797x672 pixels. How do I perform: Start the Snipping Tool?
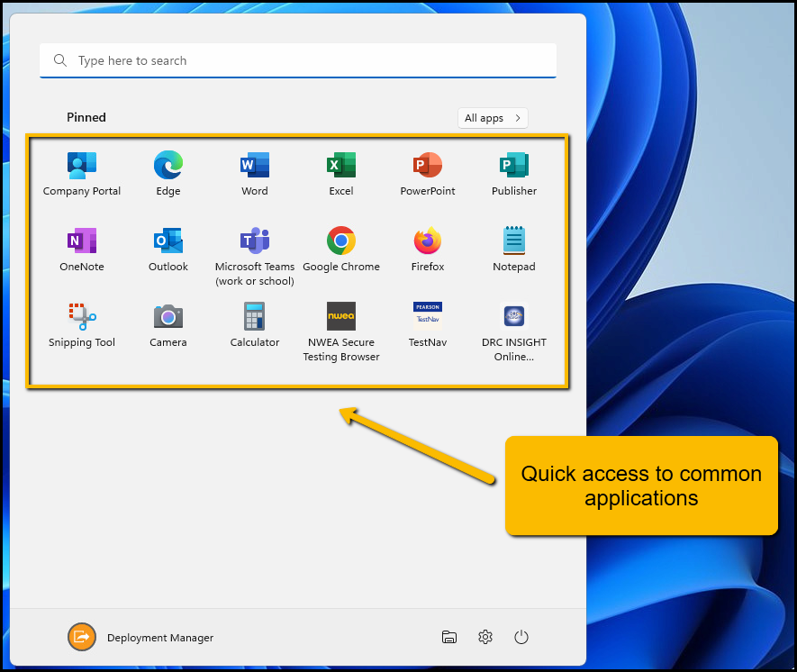tap(82, 325)
